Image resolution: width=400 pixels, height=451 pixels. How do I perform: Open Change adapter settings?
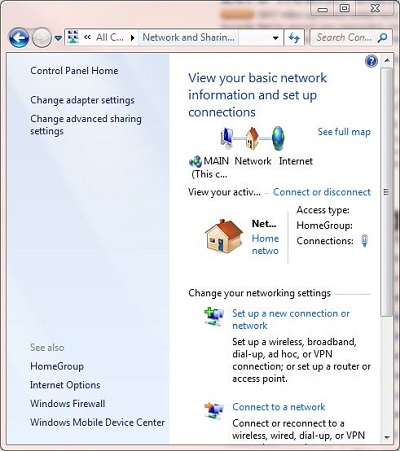point(82,100)
